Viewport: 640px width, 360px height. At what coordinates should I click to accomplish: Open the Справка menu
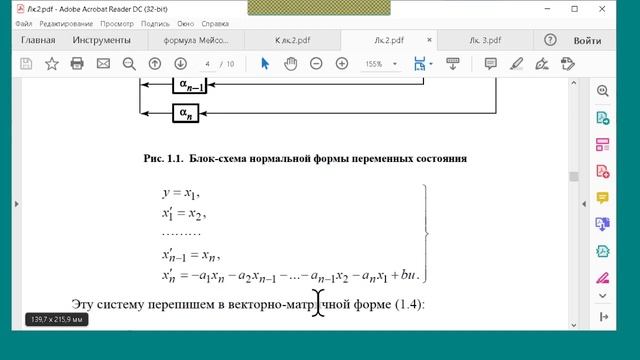(x=215, y=24)
